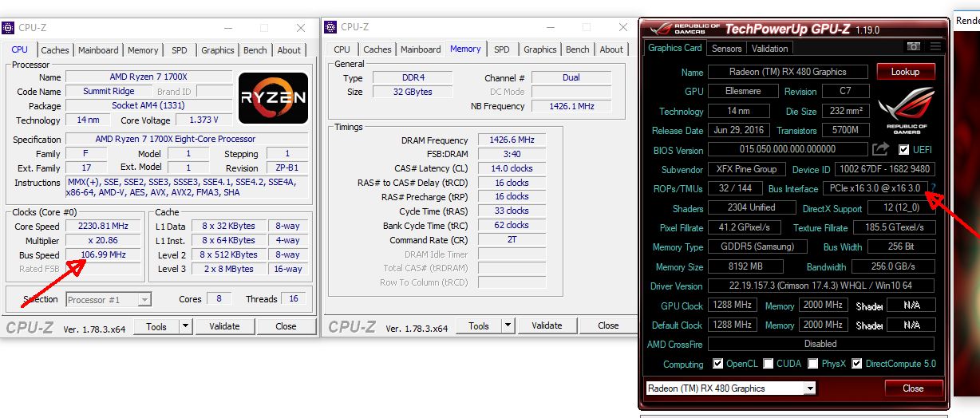Viewport: 980px width, 418px height.
Task: Expand Tools arrow in Memory window
Action: click(508, 325)
